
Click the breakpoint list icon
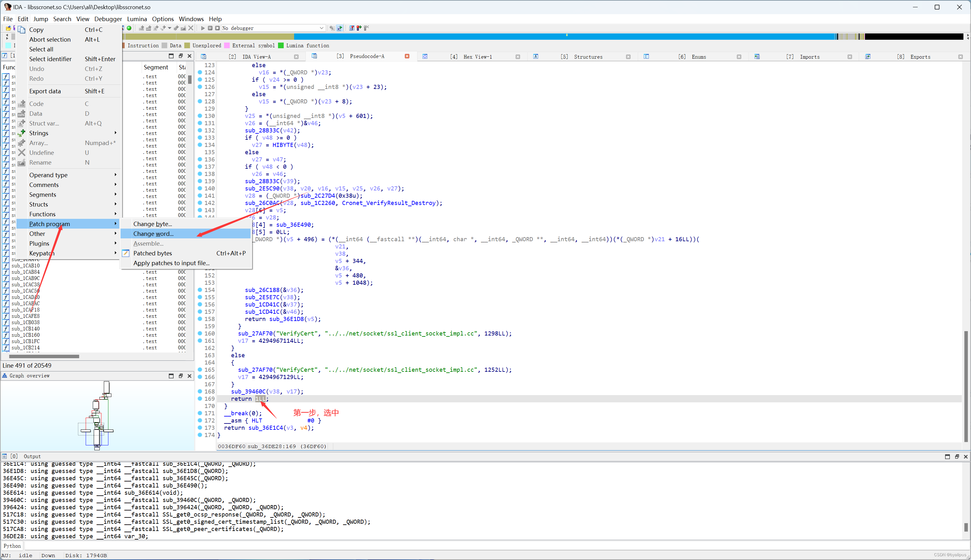tap(352, 28)
